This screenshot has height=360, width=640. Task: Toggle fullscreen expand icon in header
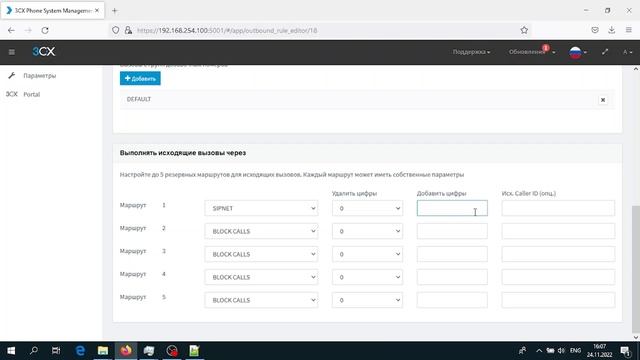point(605,52)
